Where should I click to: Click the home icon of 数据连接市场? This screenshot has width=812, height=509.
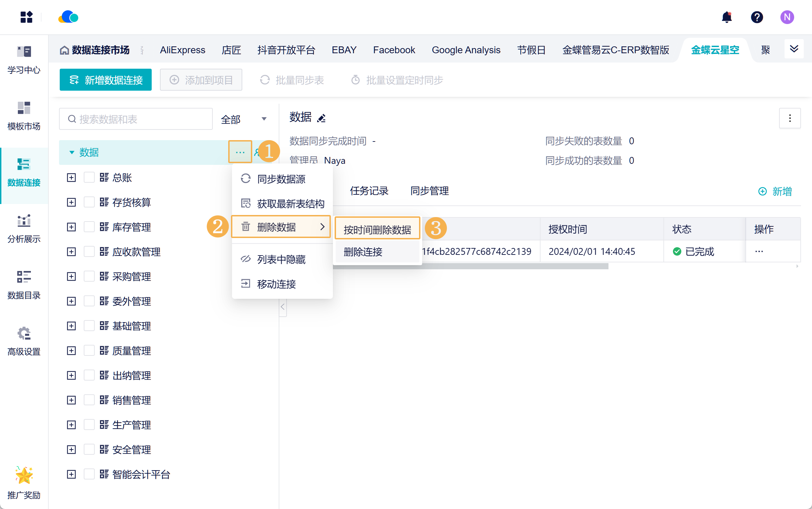(64, 50)
